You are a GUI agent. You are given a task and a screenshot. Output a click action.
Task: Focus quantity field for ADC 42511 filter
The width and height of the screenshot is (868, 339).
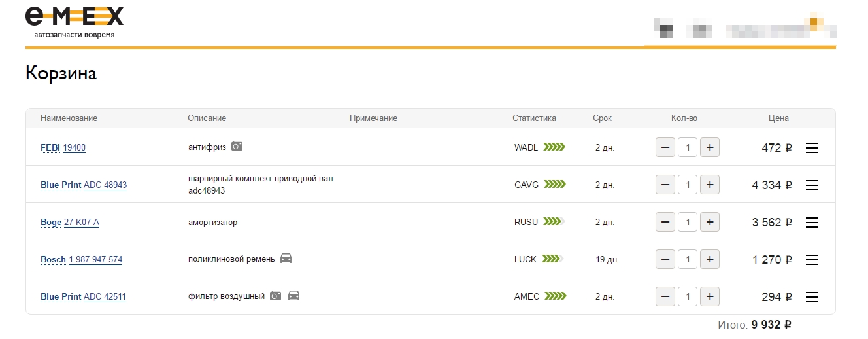(688, 297)
